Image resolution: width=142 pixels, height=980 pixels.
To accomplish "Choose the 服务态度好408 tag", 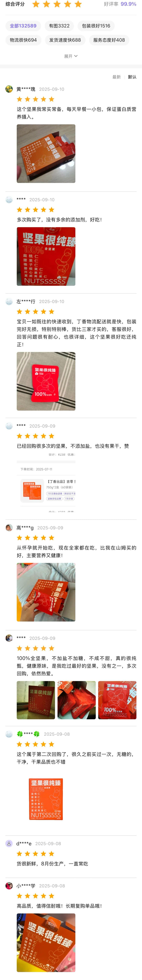I will pos(109,40).
